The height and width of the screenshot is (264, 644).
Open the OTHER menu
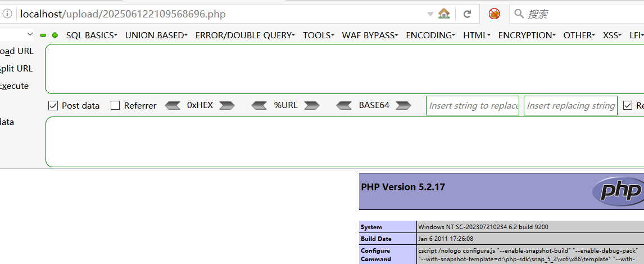[x=579, y=35]
